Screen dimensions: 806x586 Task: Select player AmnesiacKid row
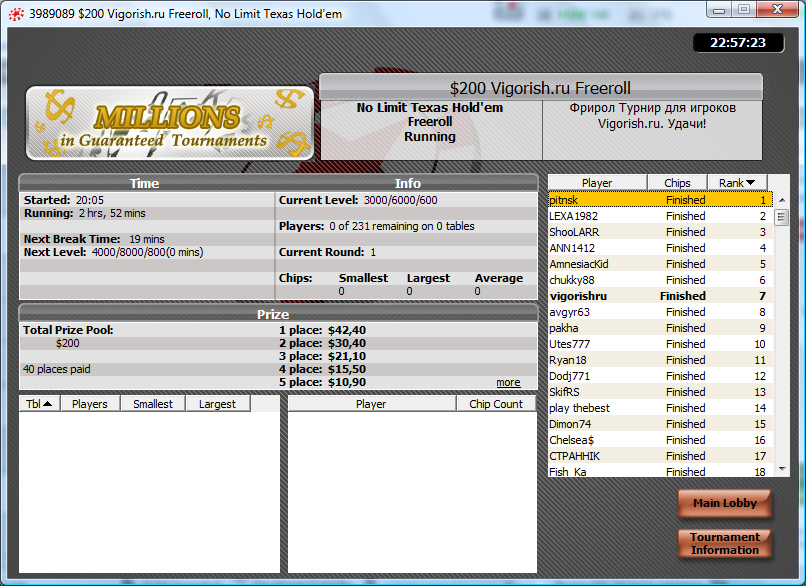(x=660, y=264)
